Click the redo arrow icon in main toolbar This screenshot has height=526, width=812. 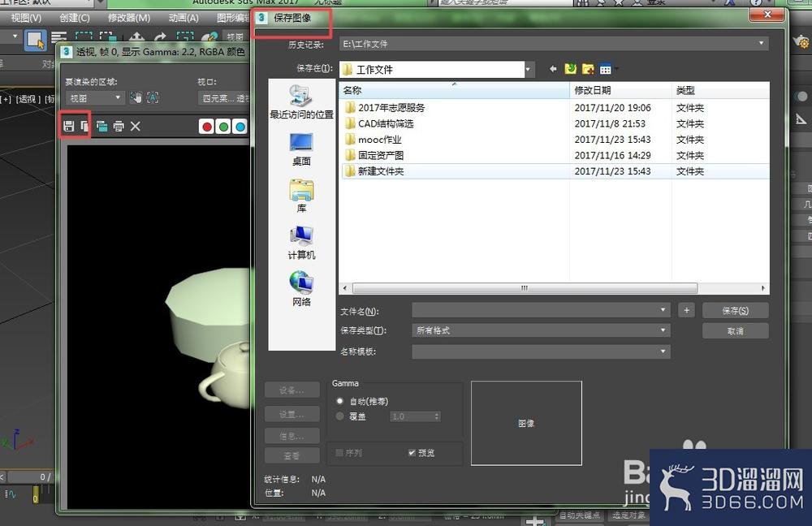click(x=161, y=38)
